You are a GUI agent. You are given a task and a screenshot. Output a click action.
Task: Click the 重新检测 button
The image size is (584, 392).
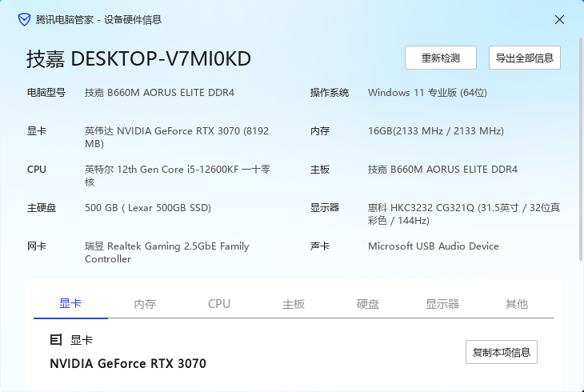(x=440, y=58)
